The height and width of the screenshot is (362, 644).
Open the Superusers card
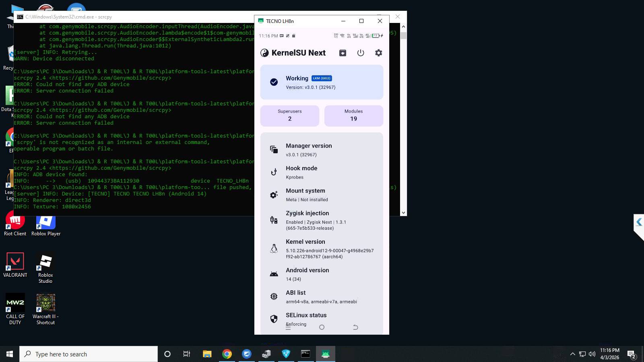pos(290,116)
